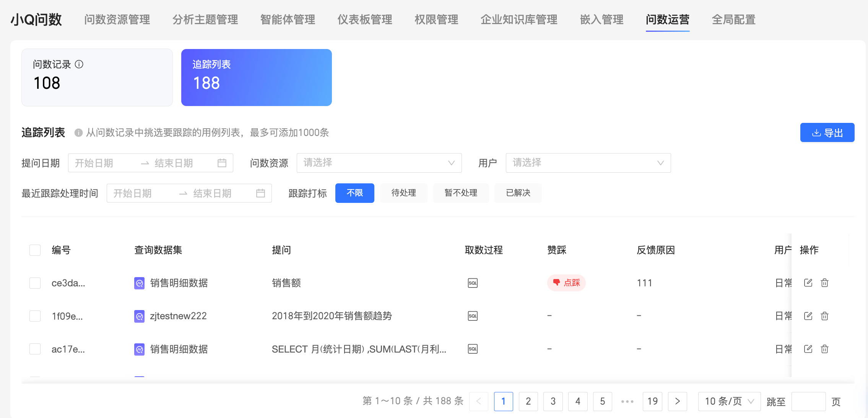Select 暂不处理 tracking tag filter

pyautogui.click(x=461, y=193)
